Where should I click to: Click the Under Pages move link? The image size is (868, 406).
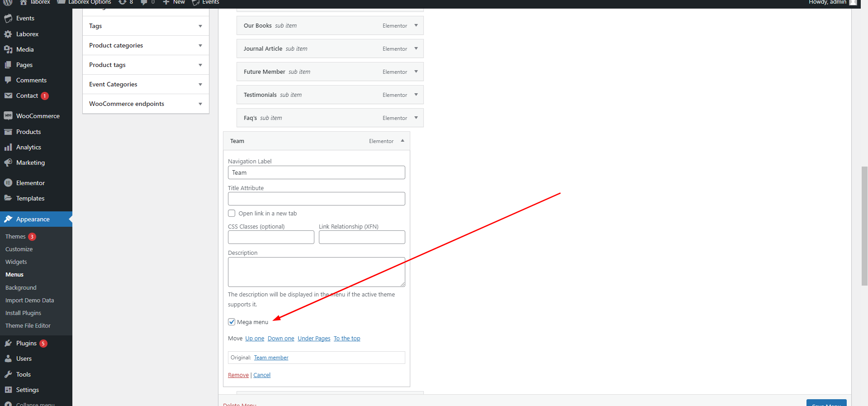314,338
